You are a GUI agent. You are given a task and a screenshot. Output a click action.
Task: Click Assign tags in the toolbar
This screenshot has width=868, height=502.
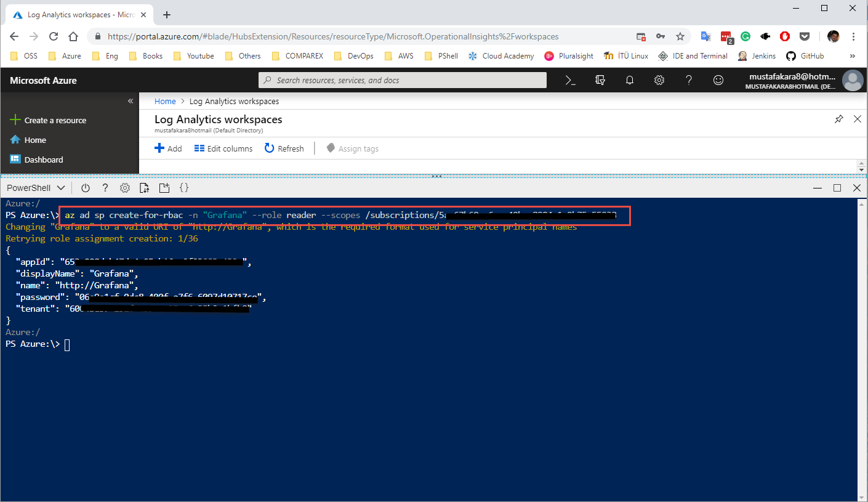coord(352,148)
